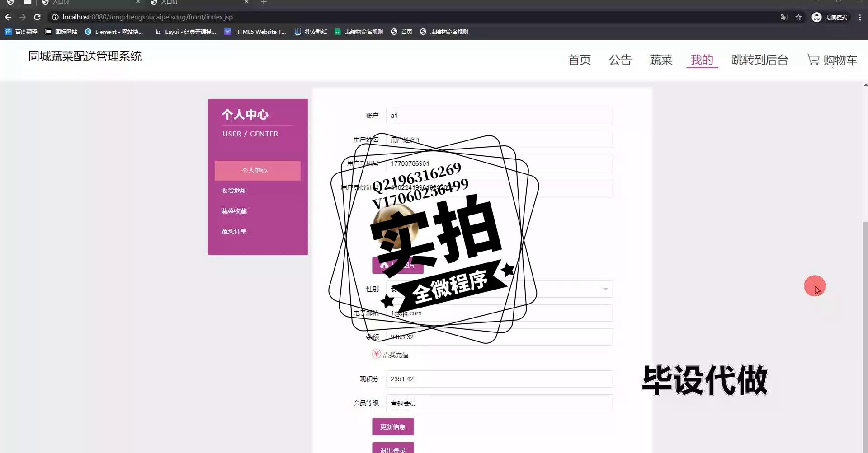Image resolution: width=868 pixels, height=453 pixels.
Task: Open the last 表结构命名规则 bookmark with globe icon
Action: coord(444,32)
